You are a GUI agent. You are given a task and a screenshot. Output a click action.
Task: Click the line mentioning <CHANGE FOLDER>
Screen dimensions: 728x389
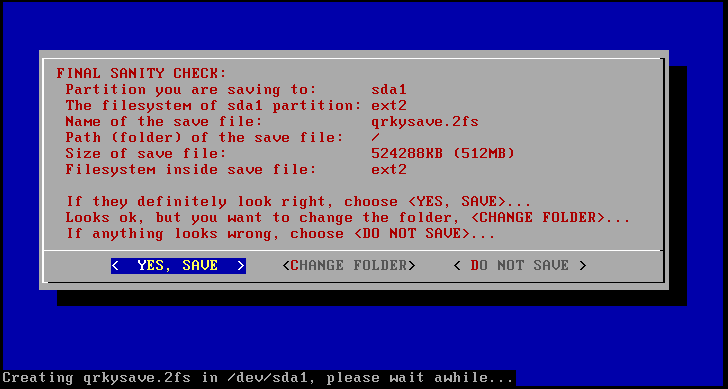click(348, 218)
